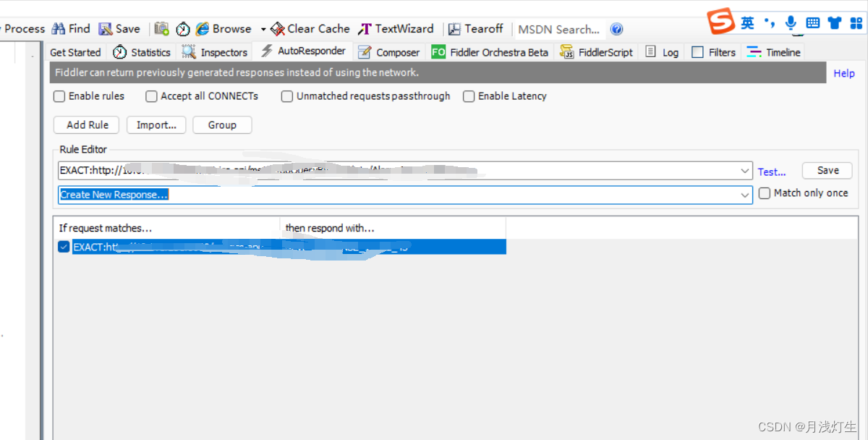Click the MSDN Search input box
This screenshot has height=440, width=868.
click(x=560, y=30)
